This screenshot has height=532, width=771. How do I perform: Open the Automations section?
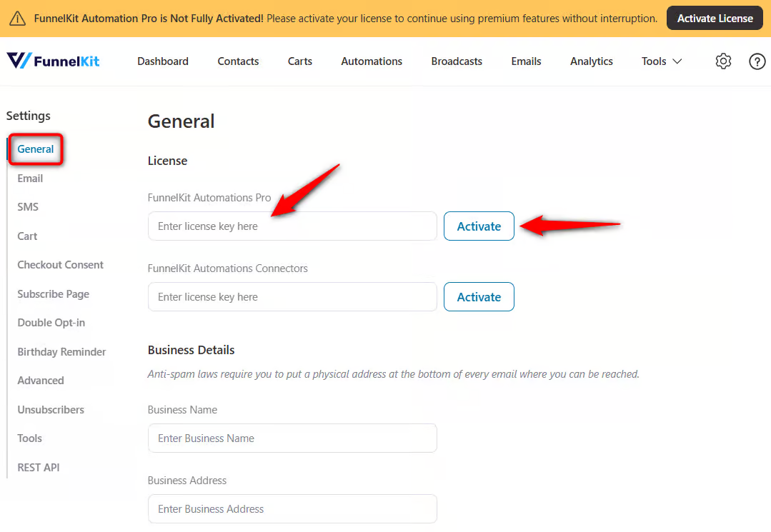pyautogui.click(x=371, y=61)
